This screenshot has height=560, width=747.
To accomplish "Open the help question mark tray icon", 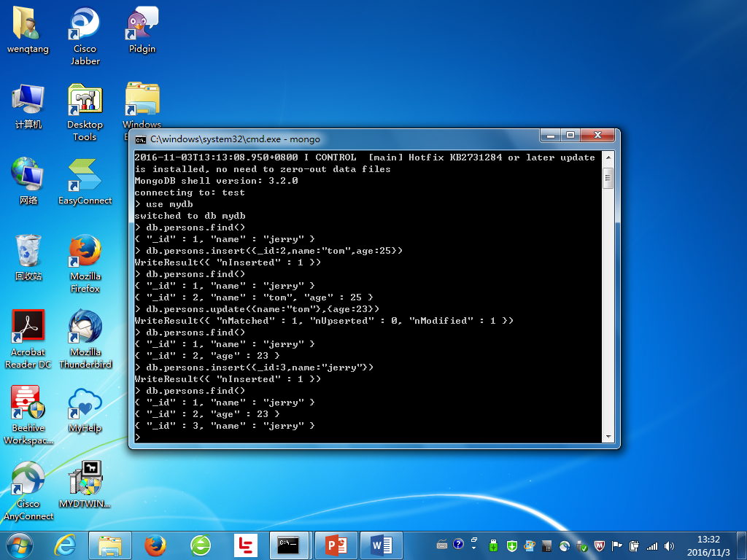I will [x=458, y=544].
